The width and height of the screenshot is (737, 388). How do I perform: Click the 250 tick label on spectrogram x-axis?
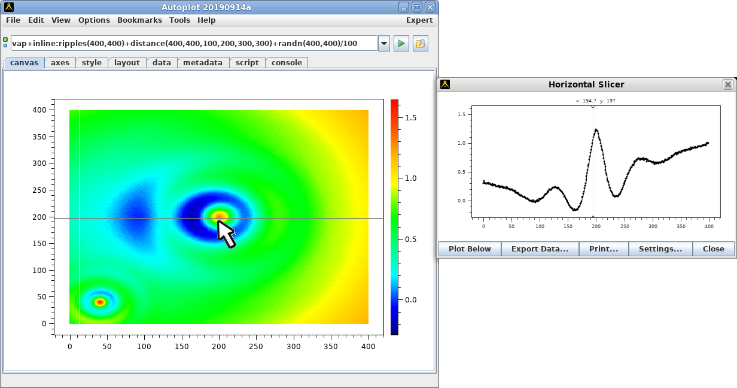click(256, 347)
